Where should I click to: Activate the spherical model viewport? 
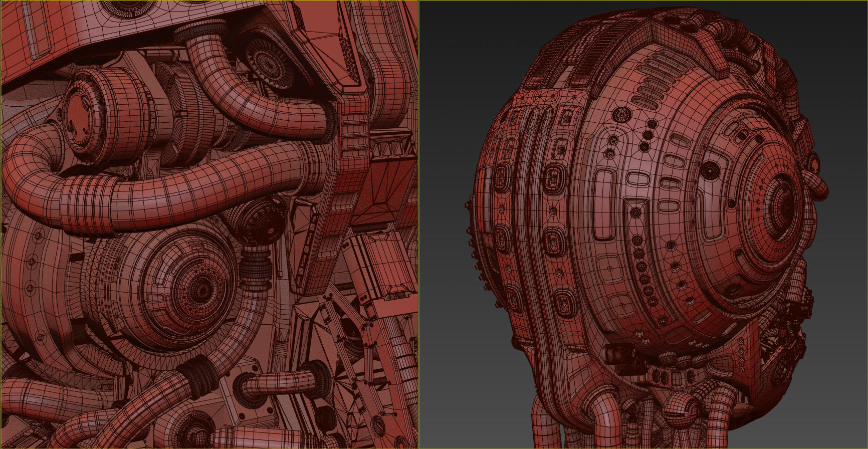click(x=644, y=224)
